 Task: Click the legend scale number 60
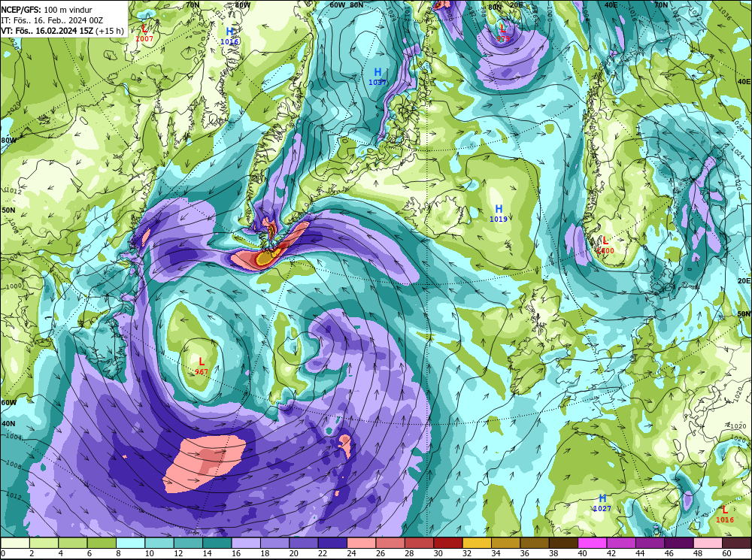pyautogui.click(x=727, y=553)
